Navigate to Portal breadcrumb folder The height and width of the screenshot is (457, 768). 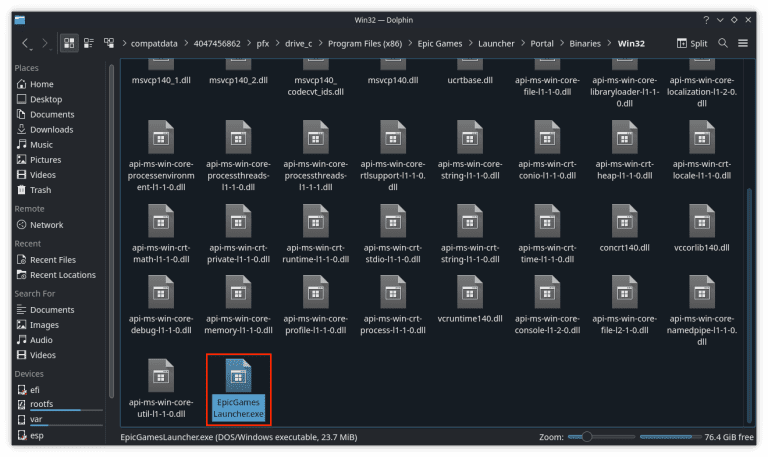(x=542, y=44)
